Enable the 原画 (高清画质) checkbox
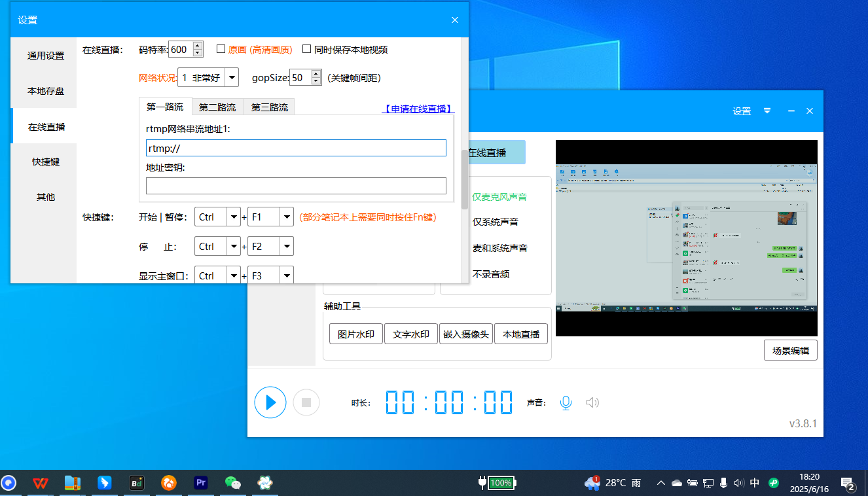This screenshot has width=868, height=496. pyautogui.click(x=221, y=49)
